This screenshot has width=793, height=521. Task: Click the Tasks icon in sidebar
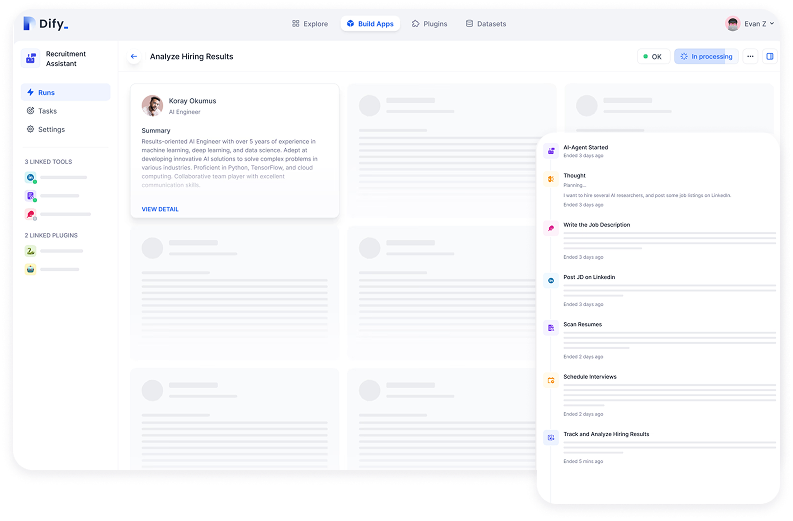click(x=30, y=111)
